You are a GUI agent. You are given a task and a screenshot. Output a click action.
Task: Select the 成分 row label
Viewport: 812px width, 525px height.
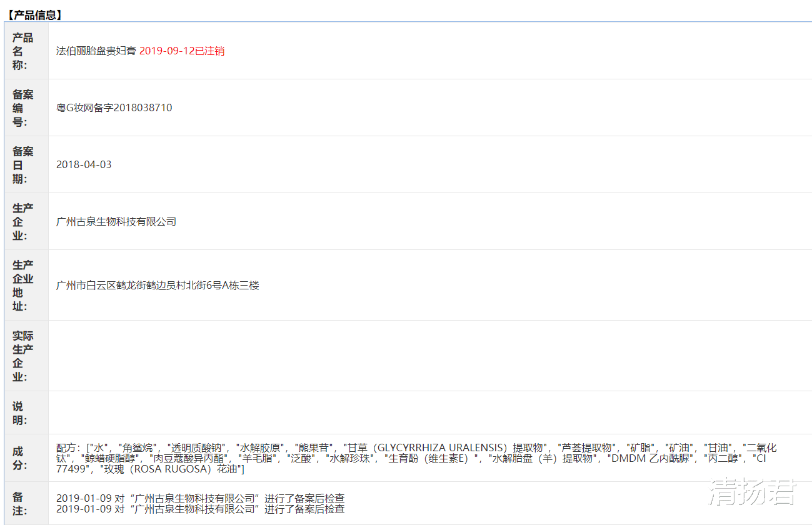[x=19, y=458]
